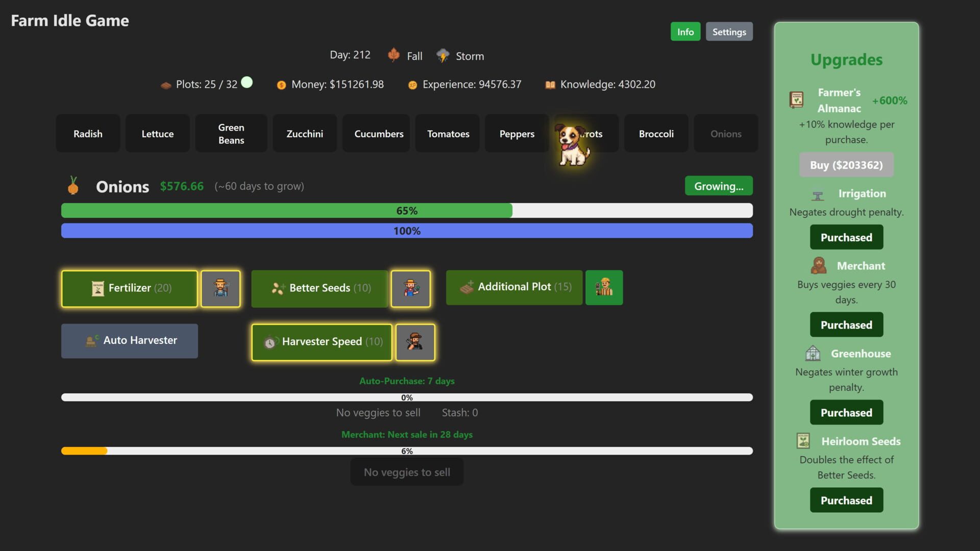Select the farmer auto-buy icon beside Fertilizer
Viewport: 980px width, 551px height.
[220, 288]
